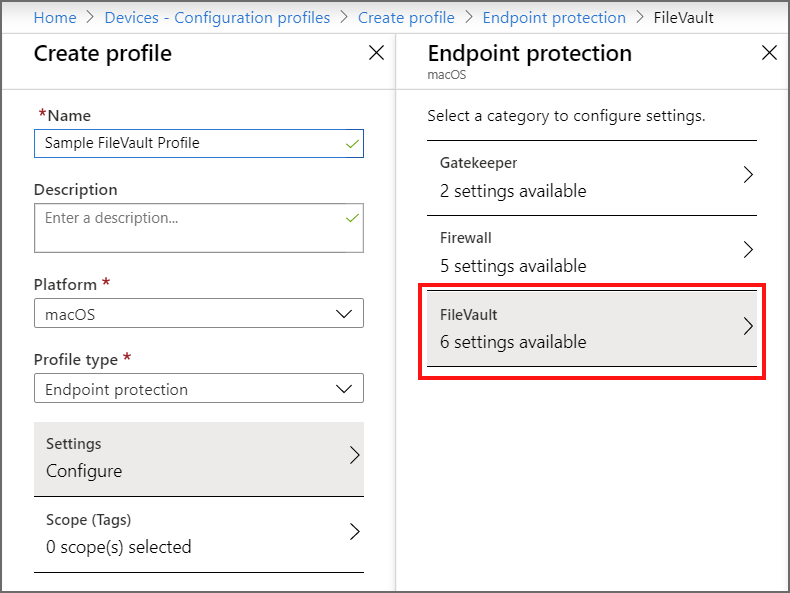The image size is (790, 593).
Task: Expand the Profile type dropdown
Action: pos(344,389)
